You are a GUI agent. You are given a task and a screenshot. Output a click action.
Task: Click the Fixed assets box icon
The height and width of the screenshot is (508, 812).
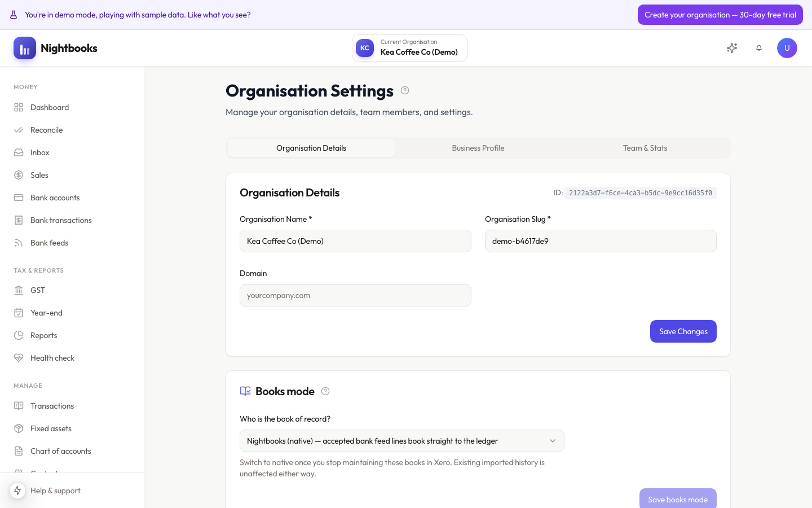click(x=19, y=428)
